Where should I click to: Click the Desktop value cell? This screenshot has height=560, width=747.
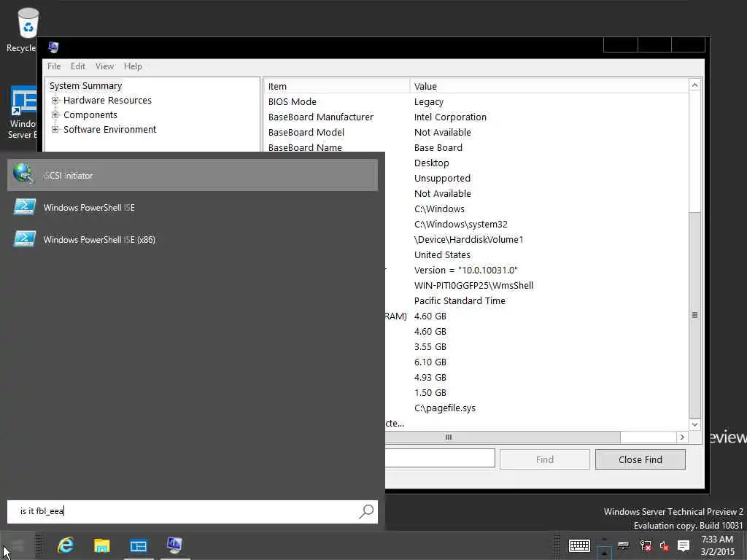tap(432, 163)
